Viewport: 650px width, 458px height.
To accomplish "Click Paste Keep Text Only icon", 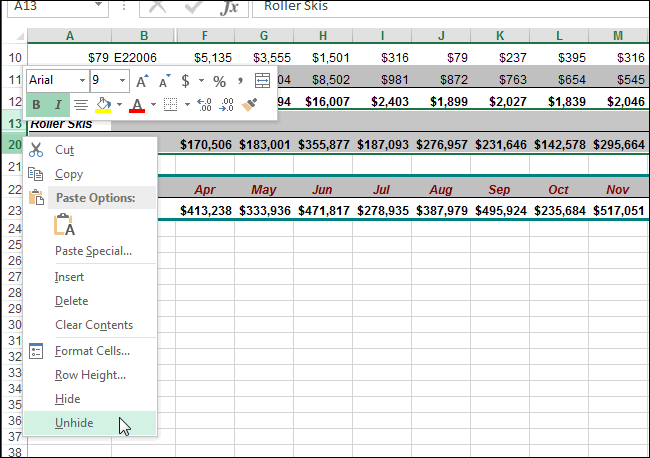I will coord(64,225).
